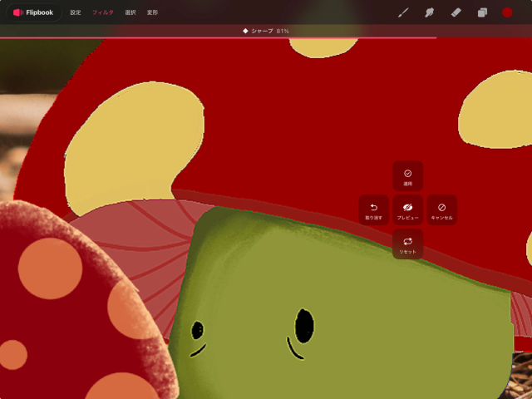Reset the filter with リセット

[408, 244]
